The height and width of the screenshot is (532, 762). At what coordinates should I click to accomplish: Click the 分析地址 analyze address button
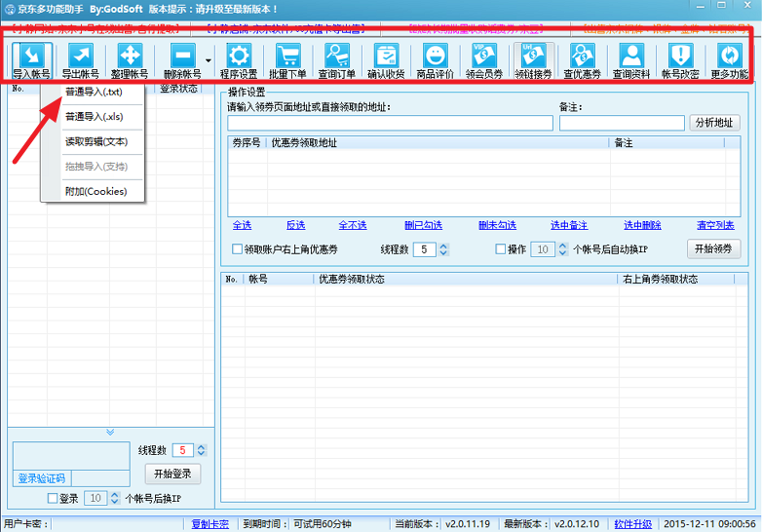point(714,123)
